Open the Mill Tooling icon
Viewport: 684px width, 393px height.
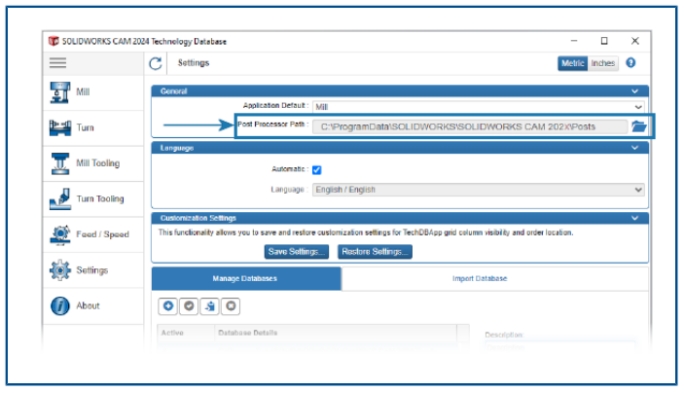[x=60, y=163]
